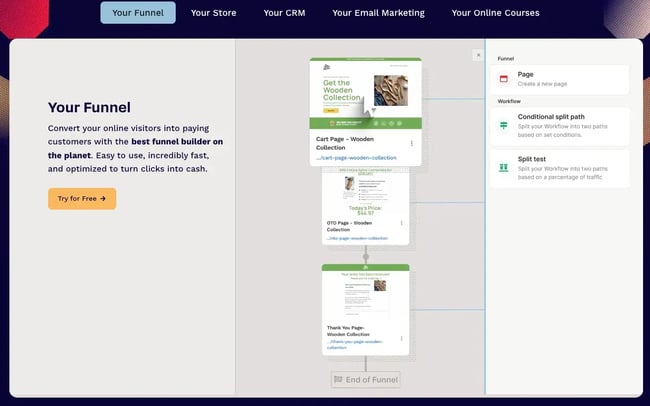Open the thank-you-page-wooden link
Image resolution: width=650 pixels, height=406 pixels.
coord(354,345)
